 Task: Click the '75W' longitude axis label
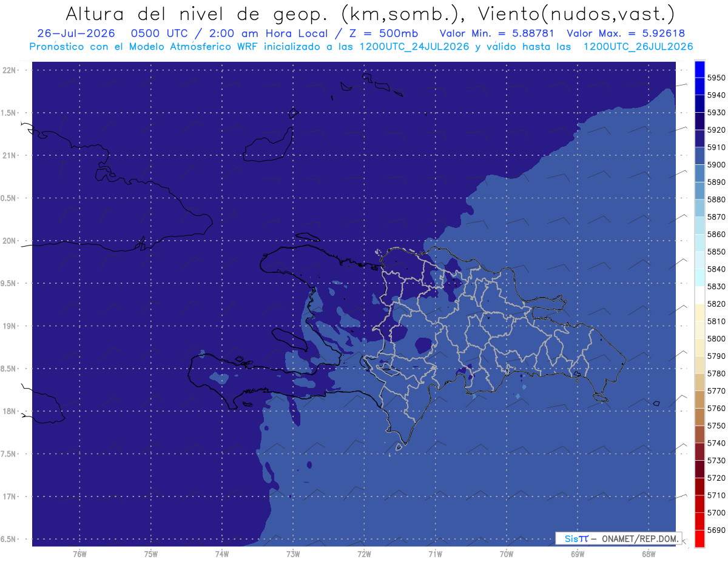pyautogui.click(x=150, y=554)
